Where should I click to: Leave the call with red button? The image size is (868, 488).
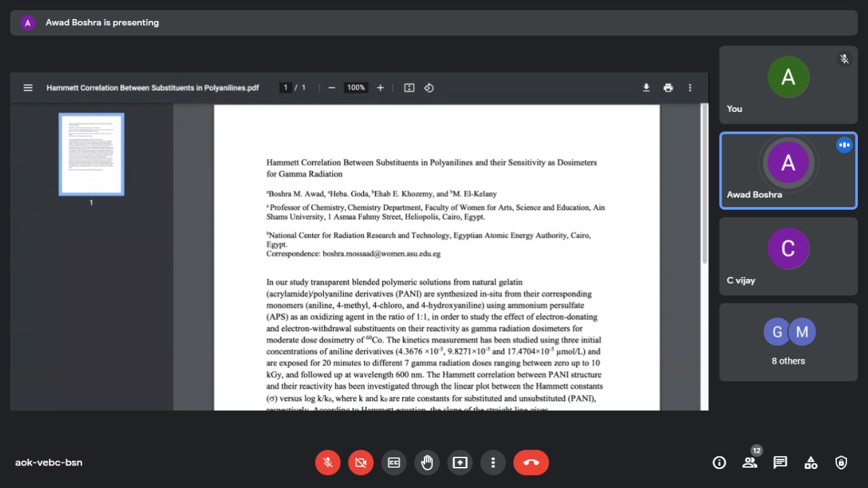531,463
